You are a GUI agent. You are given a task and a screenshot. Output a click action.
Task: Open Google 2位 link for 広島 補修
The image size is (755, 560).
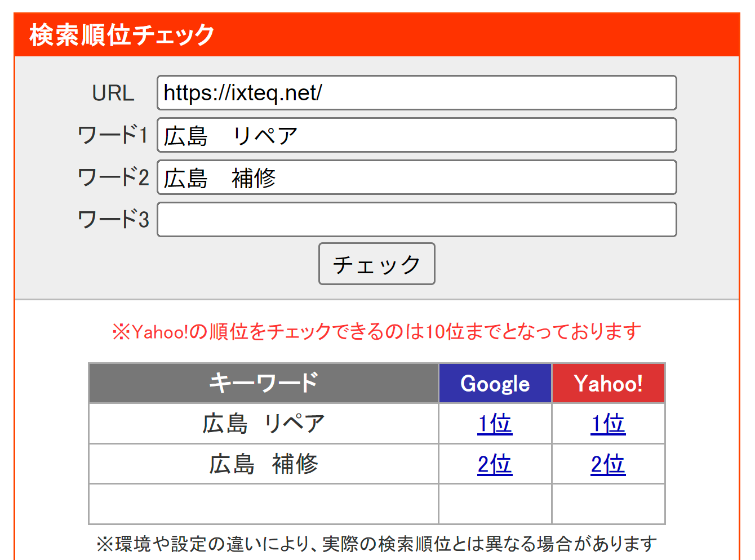[495, 464]
